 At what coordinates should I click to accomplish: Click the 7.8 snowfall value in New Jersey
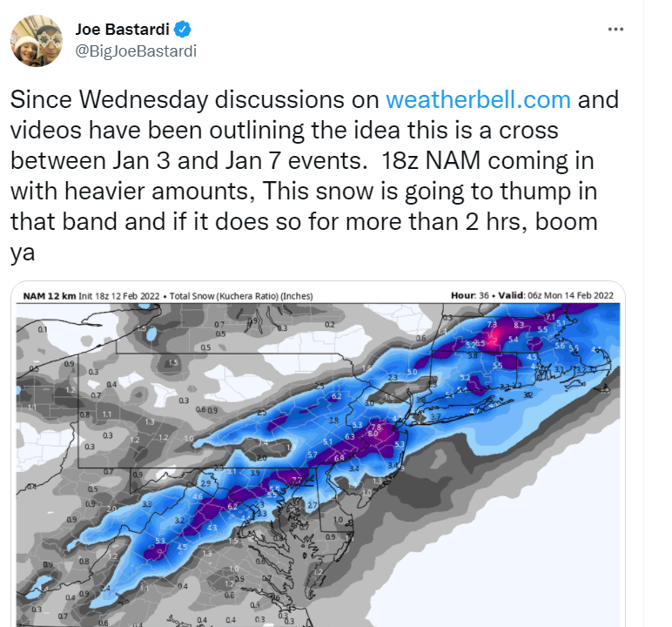(376, 428)
